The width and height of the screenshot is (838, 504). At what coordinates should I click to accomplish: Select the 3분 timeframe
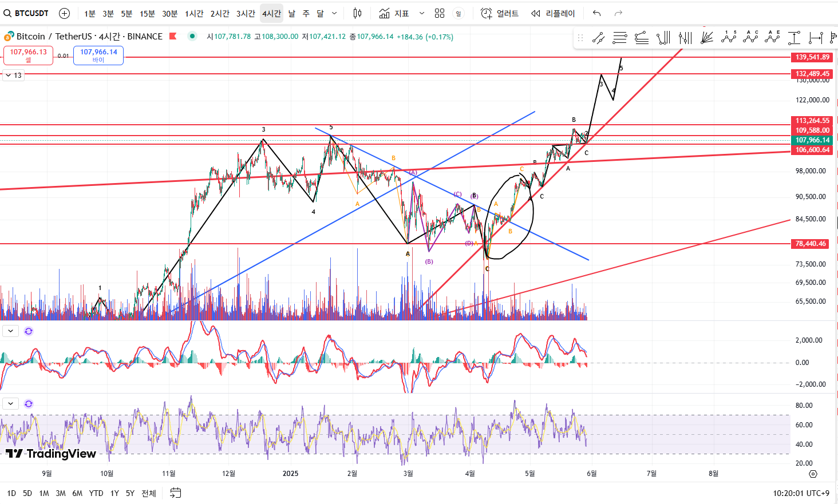[108, 13]
